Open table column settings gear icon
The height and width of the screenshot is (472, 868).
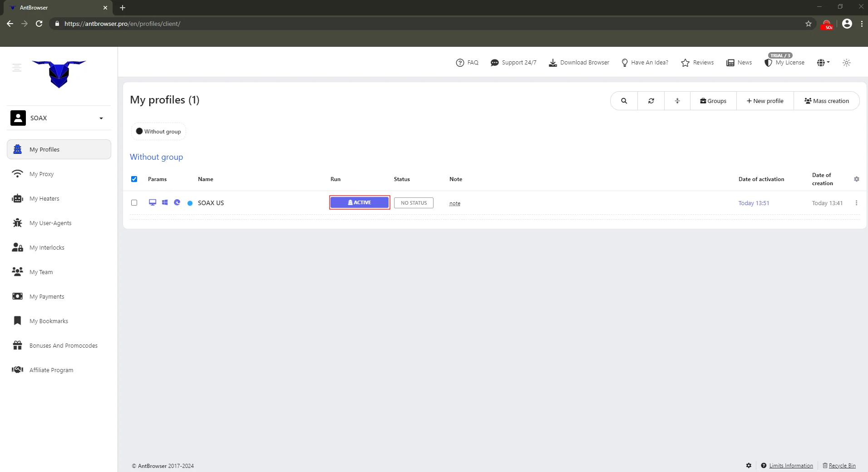[856, 179]
